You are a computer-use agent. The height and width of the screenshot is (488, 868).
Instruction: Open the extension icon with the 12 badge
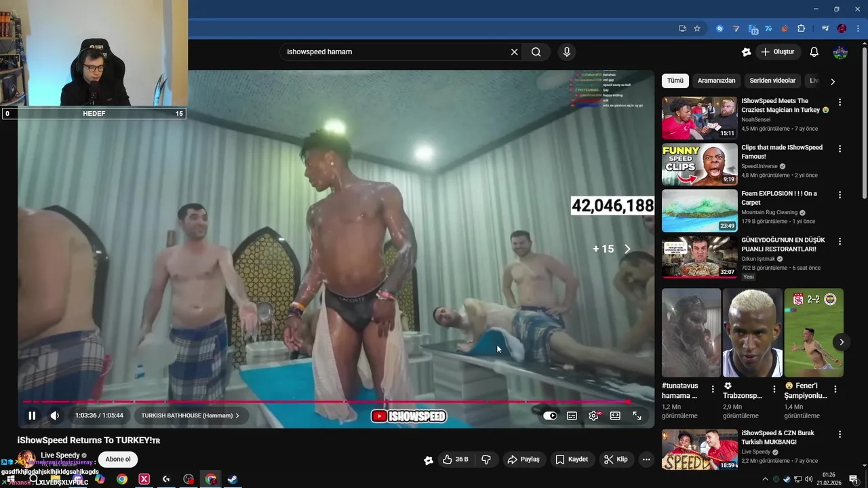pyautogui.click(x=753, y=29)
